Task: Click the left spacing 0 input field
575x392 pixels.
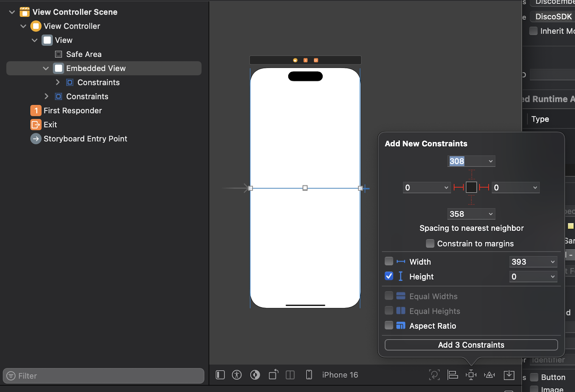Action: 427,187
